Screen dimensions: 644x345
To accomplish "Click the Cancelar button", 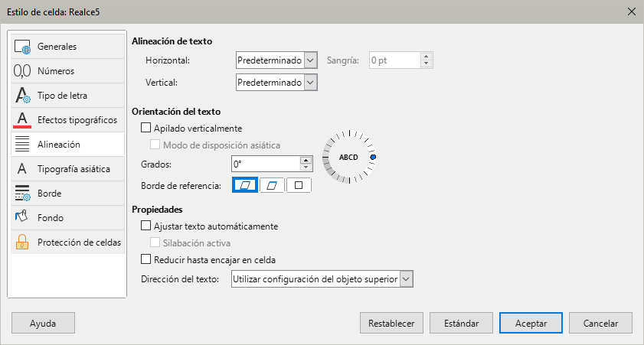I will point(600,324).
